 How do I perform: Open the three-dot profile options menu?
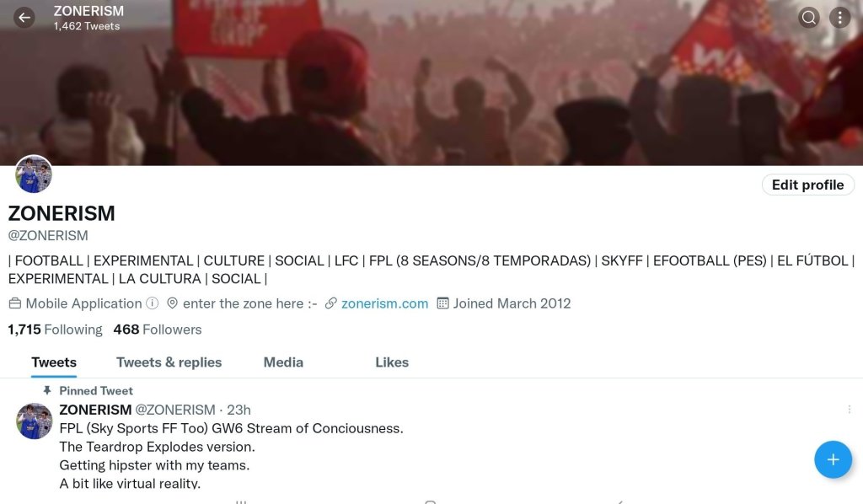839,18
